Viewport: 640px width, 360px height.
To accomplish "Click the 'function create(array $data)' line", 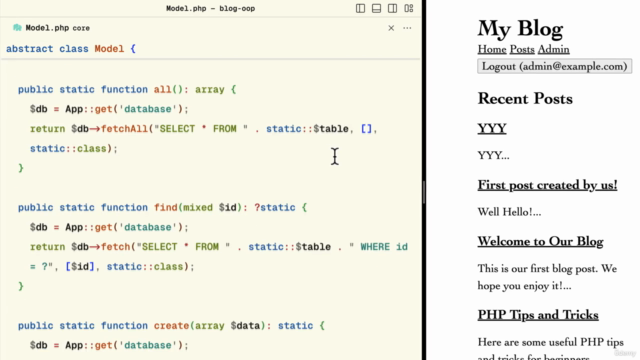I will pos(171,326).
